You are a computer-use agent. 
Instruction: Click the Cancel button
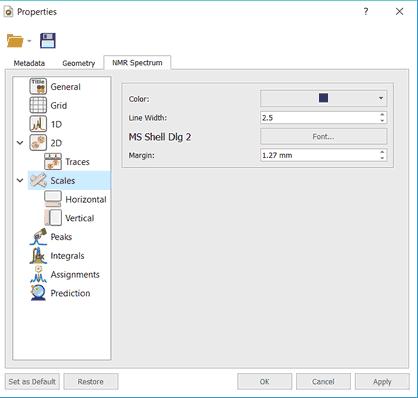coord(323,381)
